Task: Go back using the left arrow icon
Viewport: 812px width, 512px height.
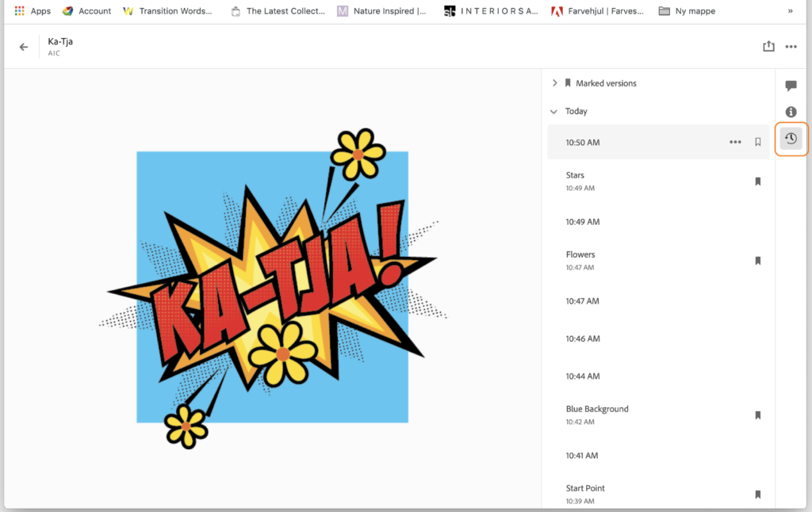Action: pos(24,47)
